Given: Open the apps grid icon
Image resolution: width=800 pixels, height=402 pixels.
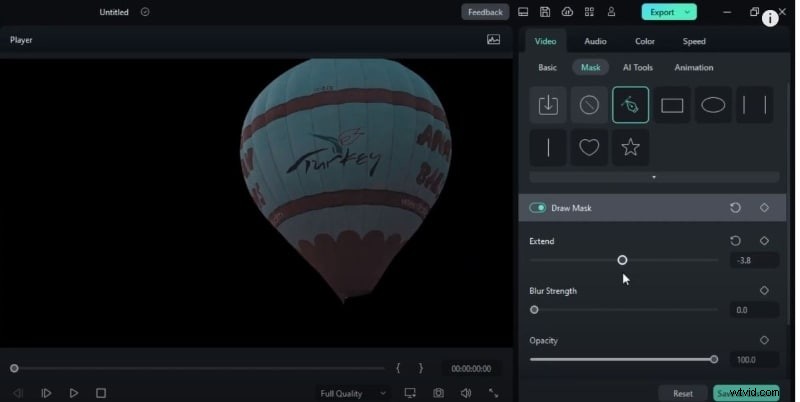Looking at the screenshot, I should click(589, 12).
